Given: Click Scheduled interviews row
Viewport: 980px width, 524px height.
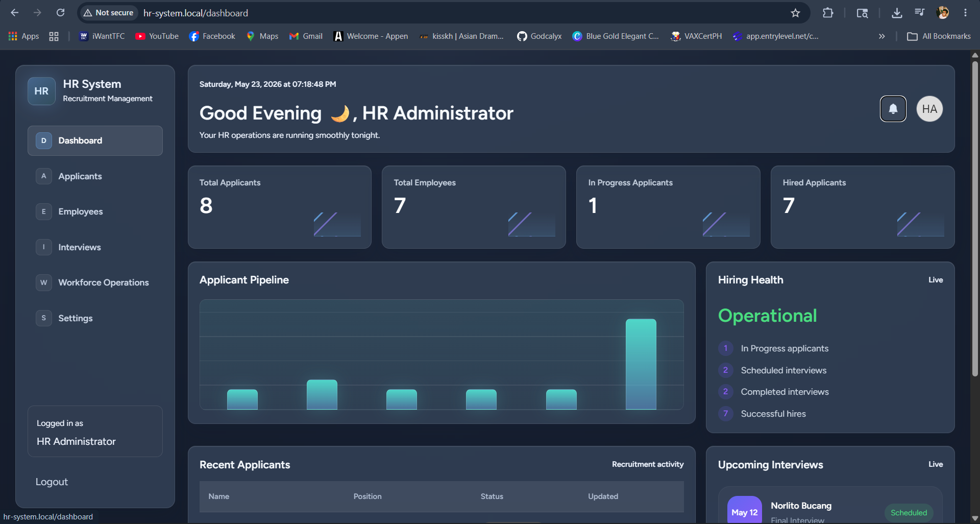Looking at the screenshot, I should [x=830, y=370].
